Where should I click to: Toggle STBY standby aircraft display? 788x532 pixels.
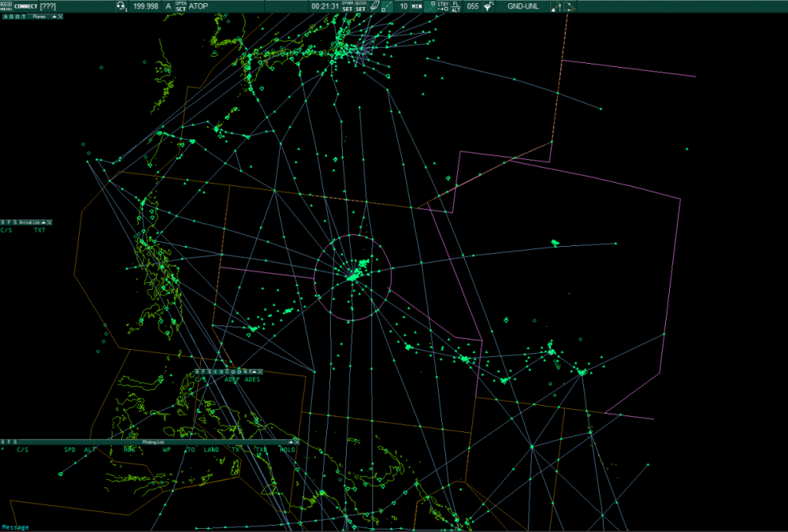[x=442, y=6]
